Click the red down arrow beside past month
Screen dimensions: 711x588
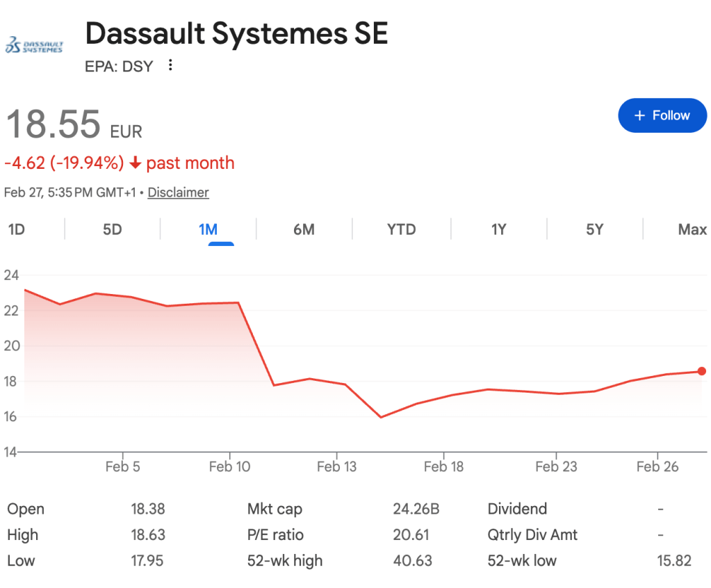coord(136,163)
